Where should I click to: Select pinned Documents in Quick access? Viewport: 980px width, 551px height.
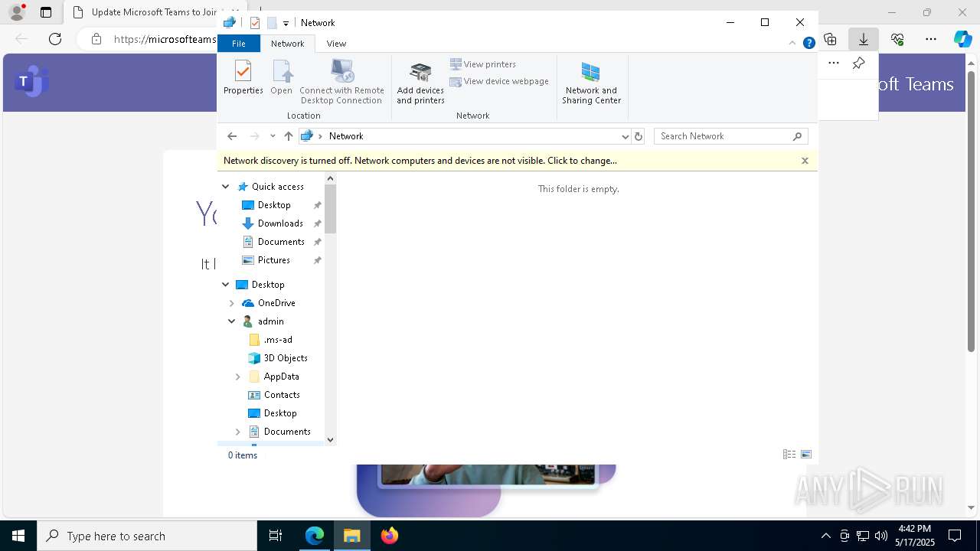coord(281,242)
